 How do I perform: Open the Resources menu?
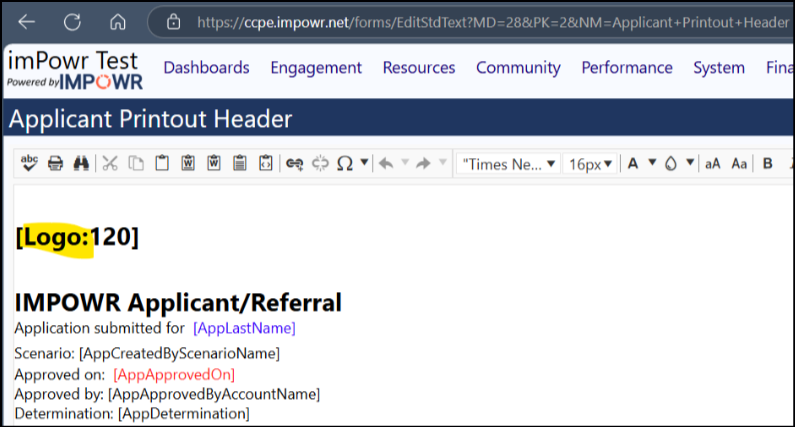[419, 67]
